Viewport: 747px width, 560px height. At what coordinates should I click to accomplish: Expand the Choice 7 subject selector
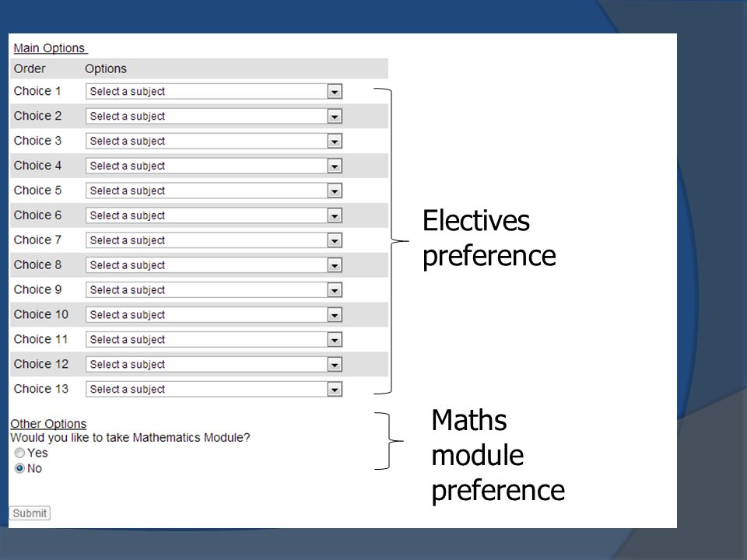click(x=214, y=240)
